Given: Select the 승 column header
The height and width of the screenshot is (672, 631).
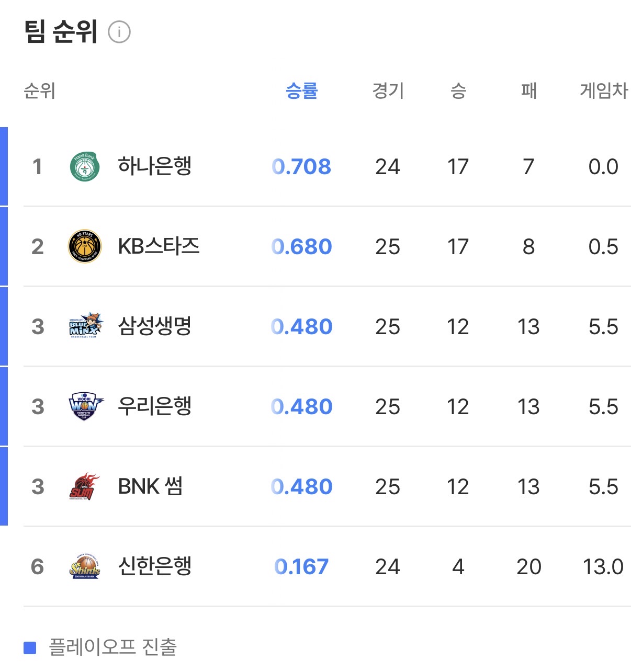Looking at the screenshot, I should pos(458,91).
